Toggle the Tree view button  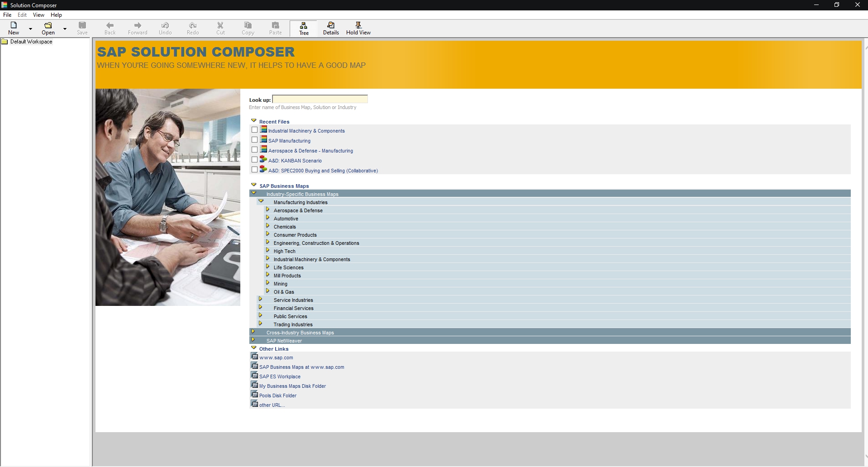pos(304,29)
